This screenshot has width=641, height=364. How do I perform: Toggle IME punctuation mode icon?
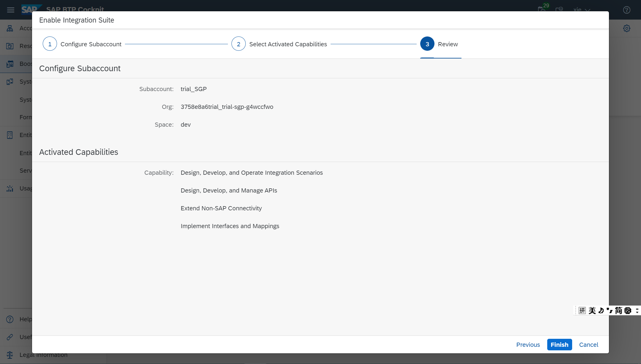[610, 311]
